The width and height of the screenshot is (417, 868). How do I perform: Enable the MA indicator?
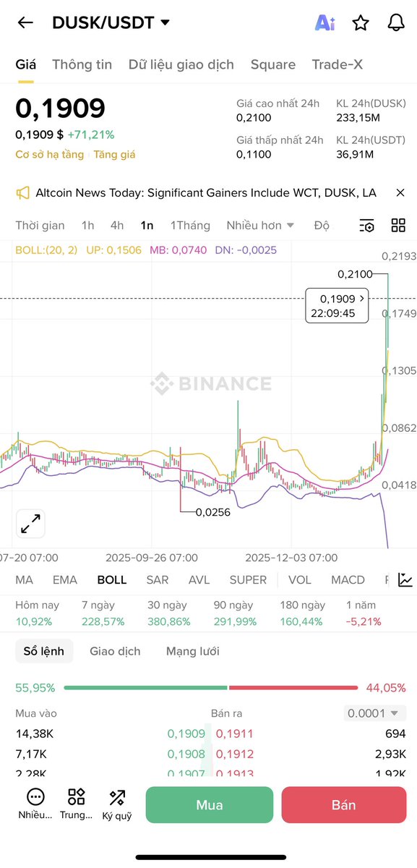[x=25, y=579]
